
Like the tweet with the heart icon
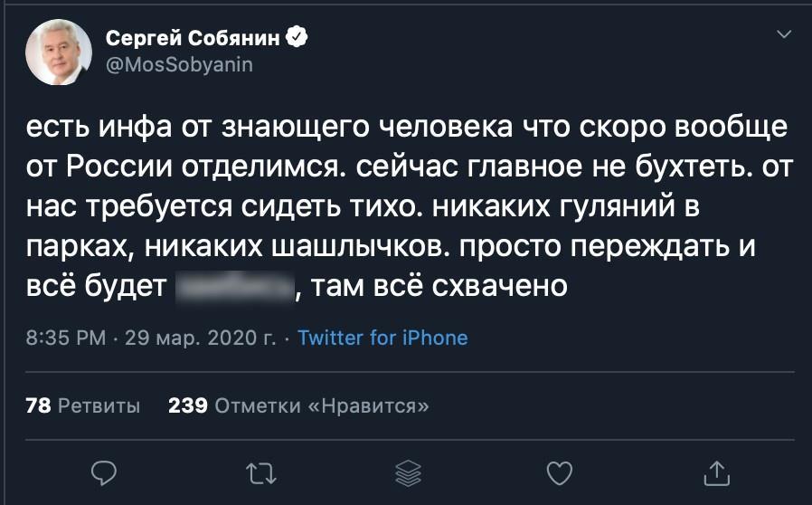561,472
